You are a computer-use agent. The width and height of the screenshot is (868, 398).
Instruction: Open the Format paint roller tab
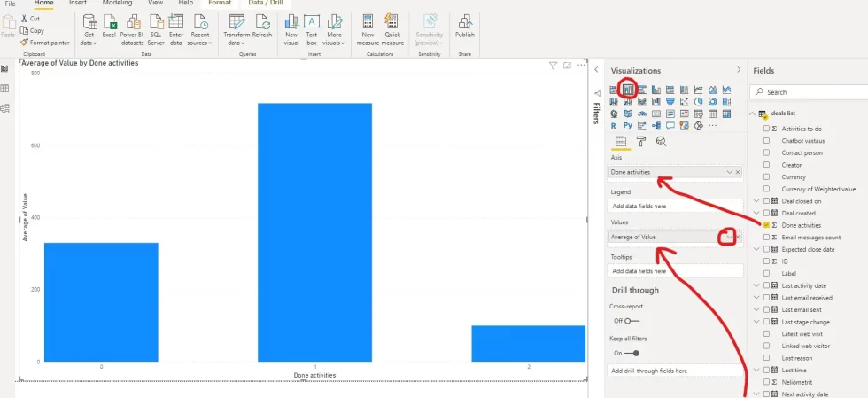tap(641, 141)
